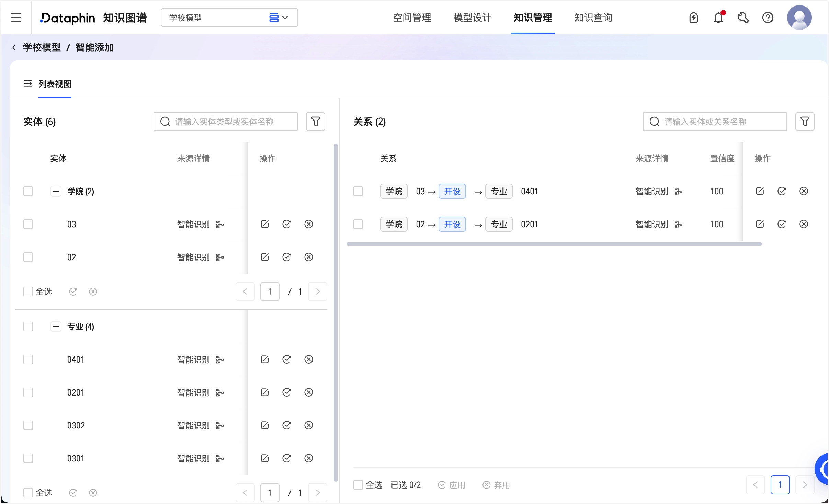Click the relation list filter funnel icon
Viewport: 829px width, 504px height.
click(x=804, y=122)
